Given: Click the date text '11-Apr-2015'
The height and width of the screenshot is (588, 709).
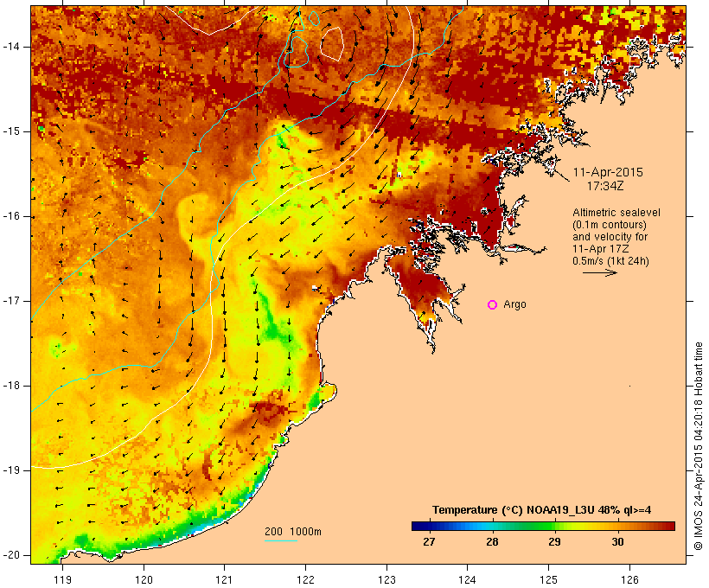Looking at the screenshot, I should pyautogui.click(x=608, y=172).
